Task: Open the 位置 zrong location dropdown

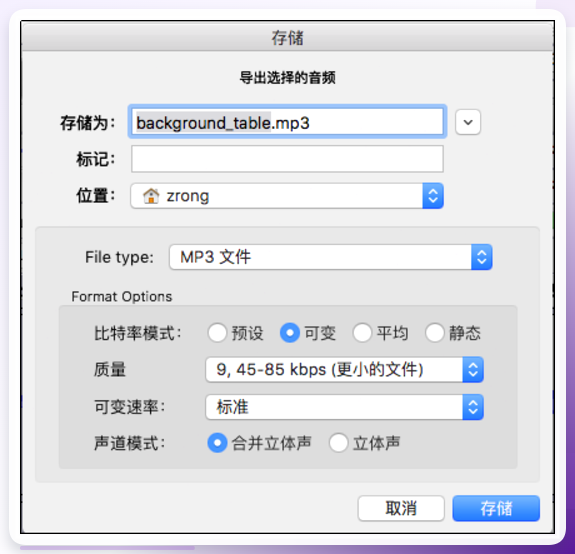Action: pos(287,196)
